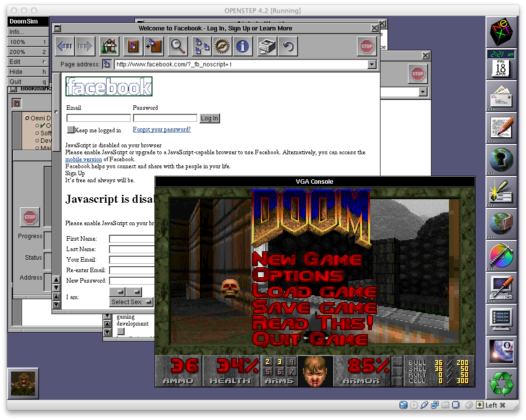The image size is (526, 420).
Task: Tick the Keep me logged in checkbox
Action: [70, 130]
